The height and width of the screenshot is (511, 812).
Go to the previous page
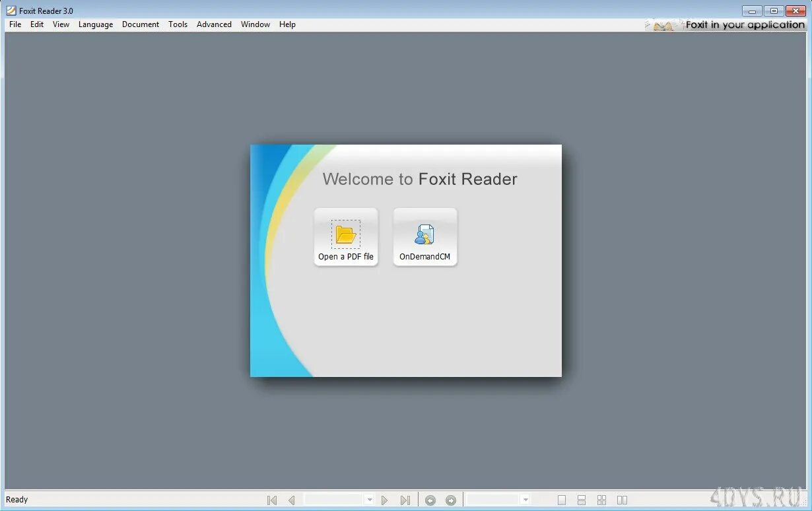291,500
